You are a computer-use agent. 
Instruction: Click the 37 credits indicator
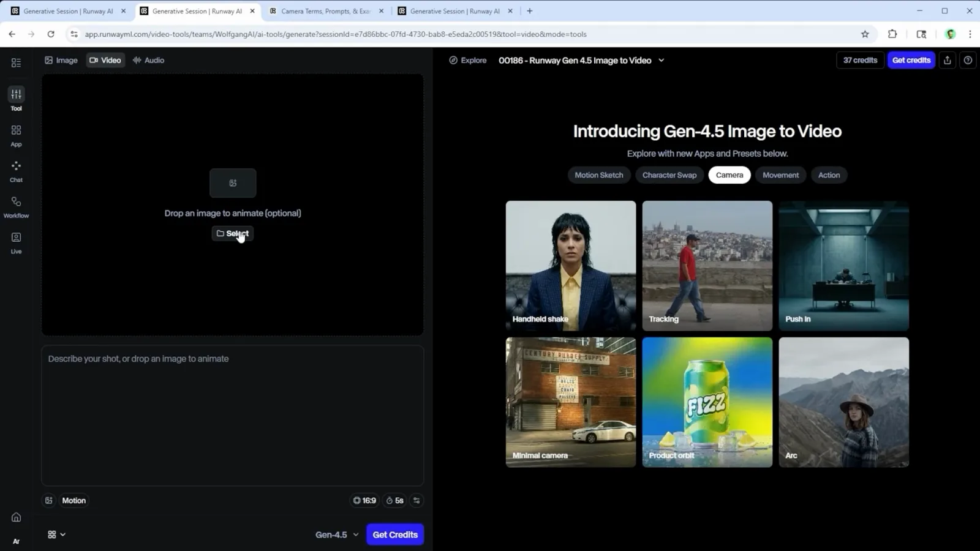pyautogui.click(x=860, y=60)
